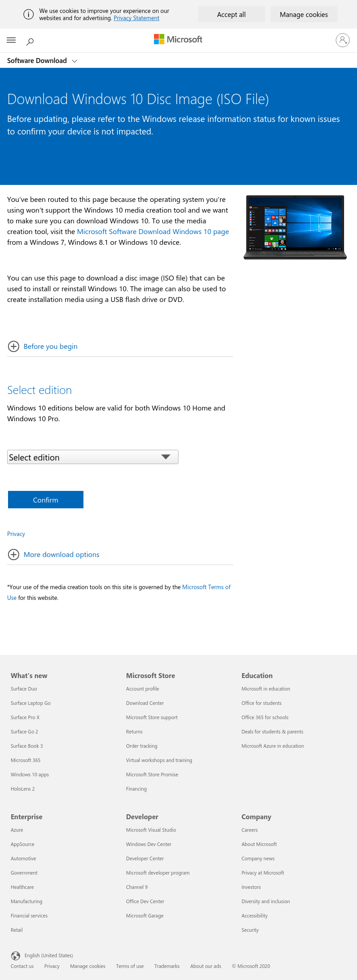The image size is (357, 980).
Task: Open Surface Laptop Go footer link
Action: [31, 703]
